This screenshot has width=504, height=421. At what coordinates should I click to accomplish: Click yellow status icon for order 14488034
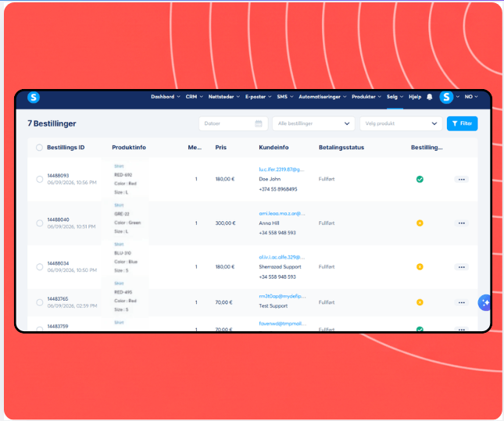click(x=420, y=267)
